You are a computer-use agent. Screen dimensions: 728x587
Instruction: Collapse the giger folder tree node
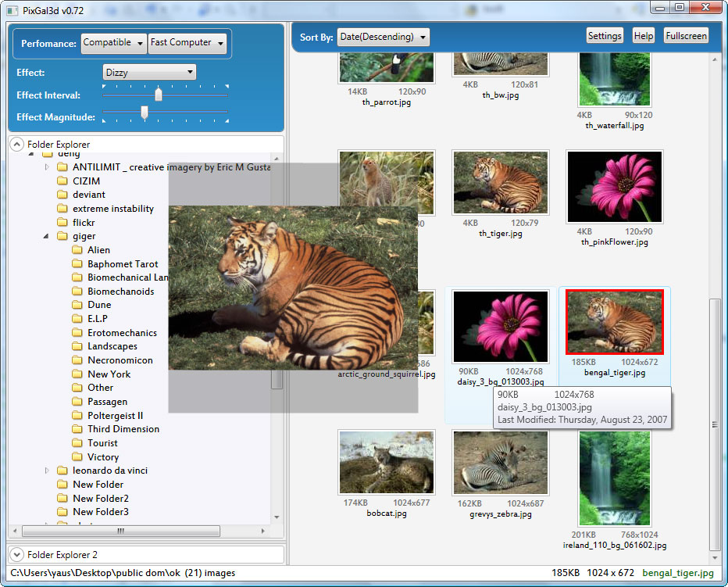click(x=46, y=236)
